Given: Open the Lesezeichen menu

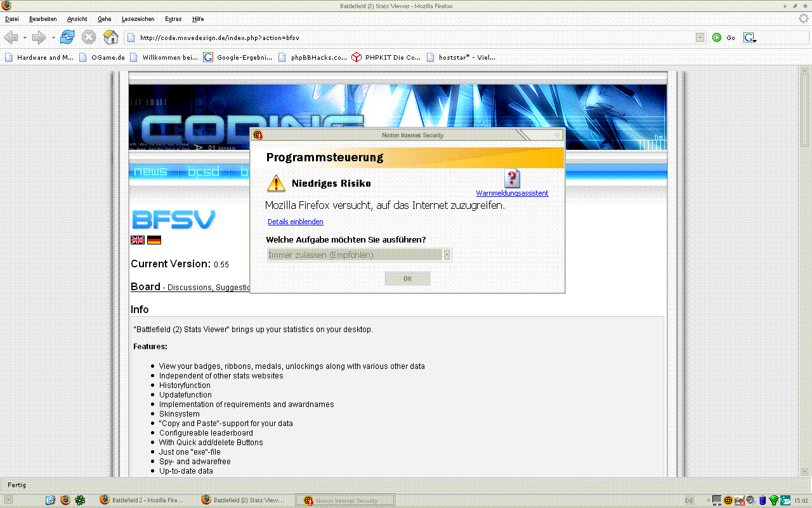Looking at the screenshot, I should pos(138,19).
